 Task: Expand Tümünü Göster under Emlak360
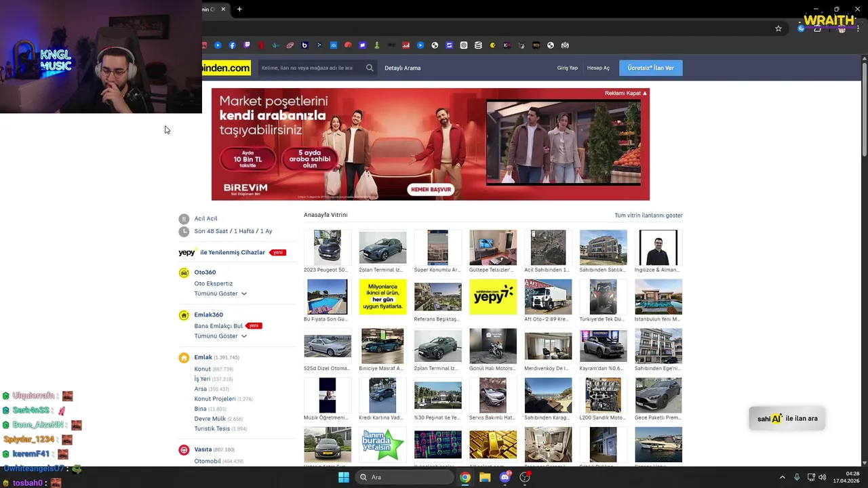tap(220, 336)
